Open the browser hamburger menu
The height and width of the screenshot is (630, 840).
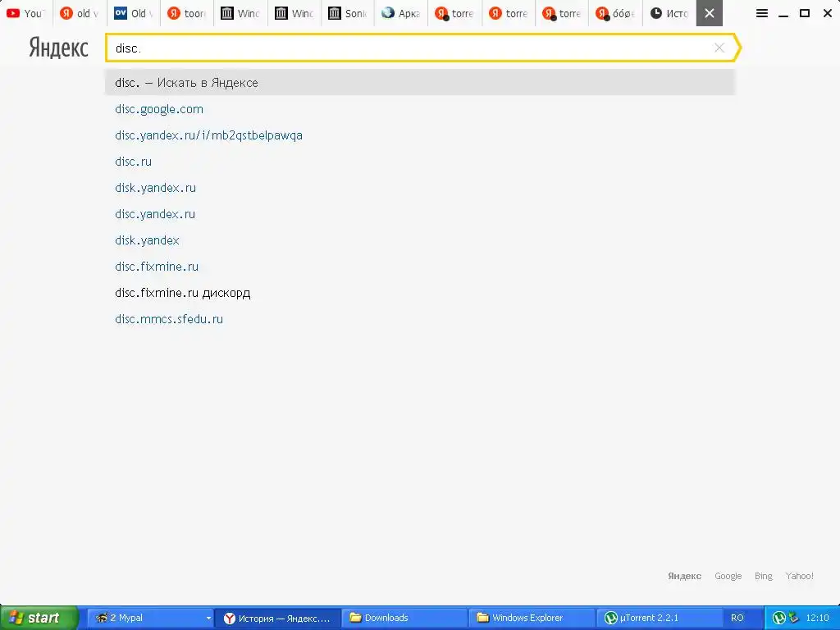(762, 13)
